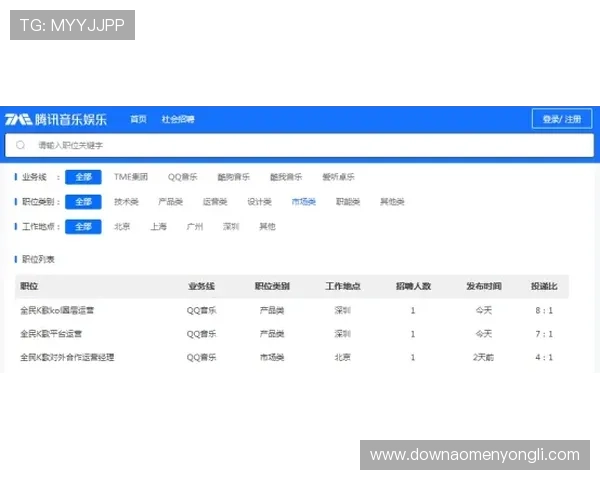Filter 职位类别 by 其他类
This screenshot has width=600, height=480.
[392, 202]
